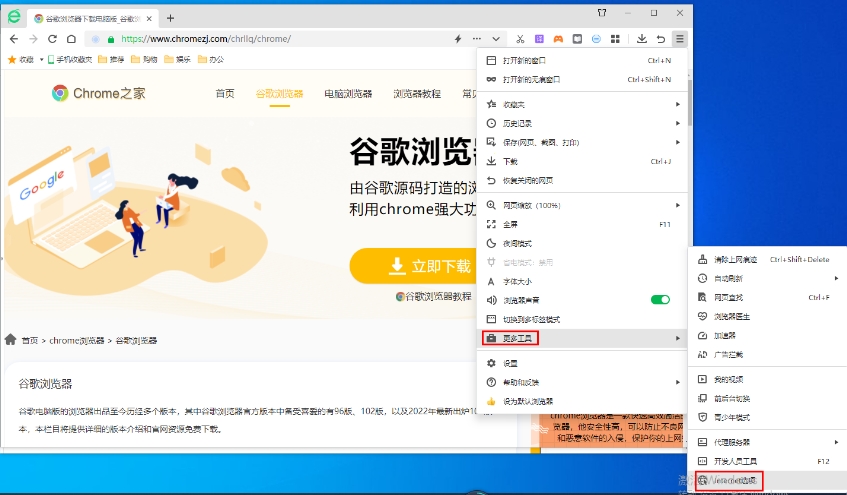
Task: Select 打开新的无痕窗口 menu item
Action: point(531,79)
